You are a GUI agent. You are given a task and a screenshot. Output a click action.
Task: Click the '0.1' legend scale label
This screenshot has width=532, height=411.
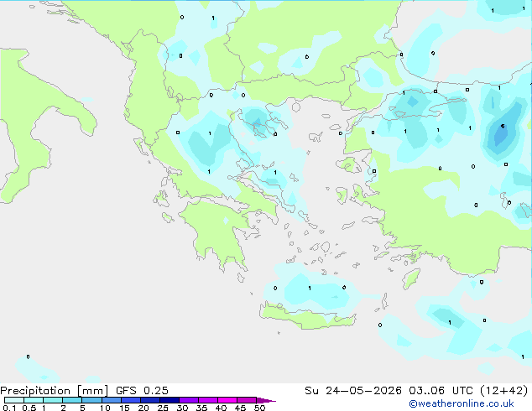click(9, 408)
